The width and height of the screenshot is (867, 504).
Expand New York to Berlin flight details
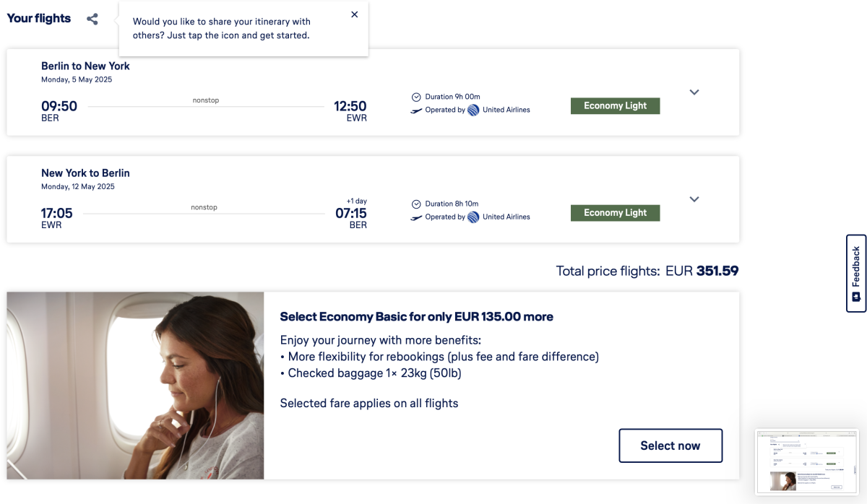click(x=694, y=199)
